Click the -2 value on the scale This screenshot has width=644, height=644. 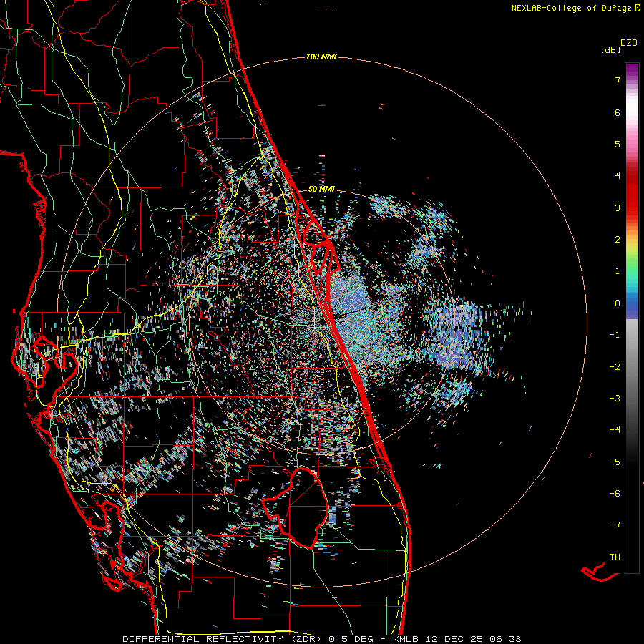tap(615, 367)
